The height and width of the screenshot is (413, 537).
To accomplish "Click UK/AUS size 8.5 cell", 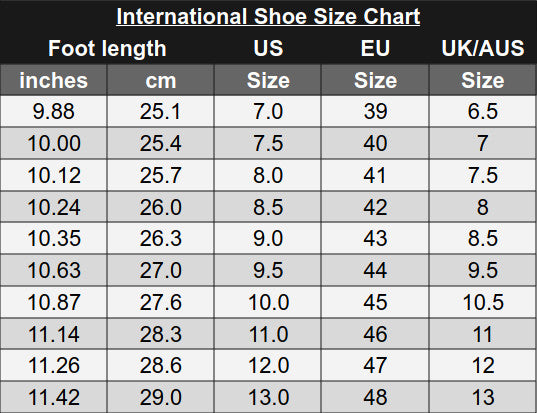I will click(x=483, y=238).
